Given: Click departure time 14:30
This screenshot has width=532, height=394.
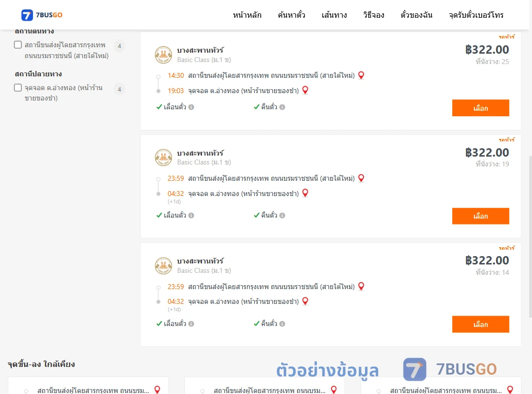Looking at the screenshot, I should tap(176, 75).
